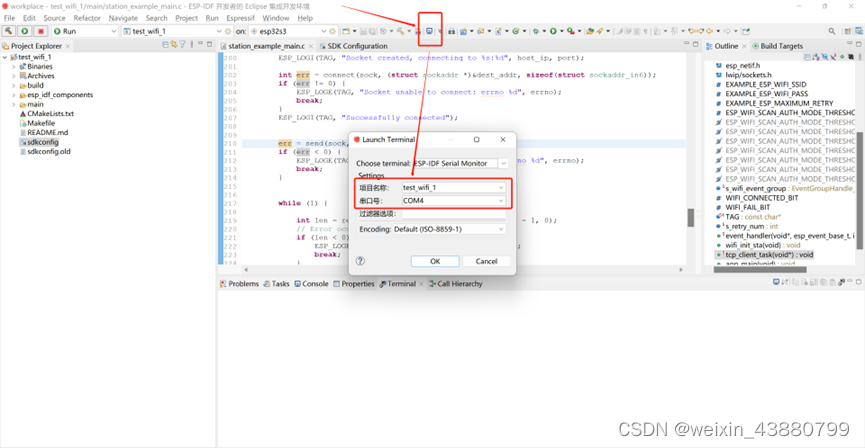This screenshot has height=448, width=865.
Task: Switch to the Console tab
Action: [x=311, y=284]
